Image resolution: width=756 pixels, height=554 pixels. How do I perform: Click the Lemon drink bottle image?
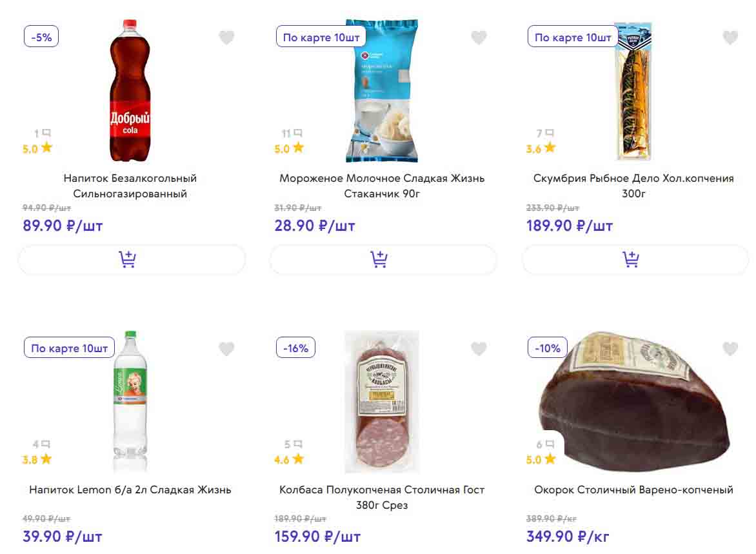pyautogui.click(x=130, y=402)
